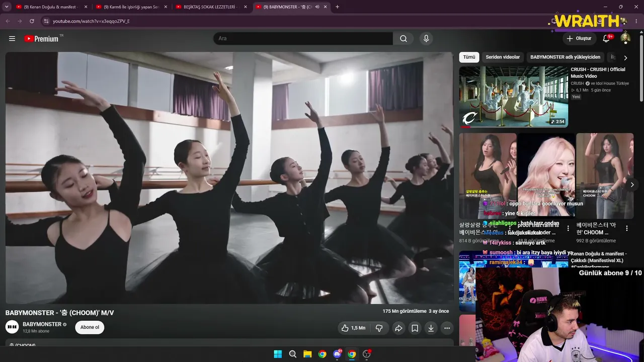Start voice search with the microphone
This screenshot has height=362, width=644.
[x=426, y=39]
